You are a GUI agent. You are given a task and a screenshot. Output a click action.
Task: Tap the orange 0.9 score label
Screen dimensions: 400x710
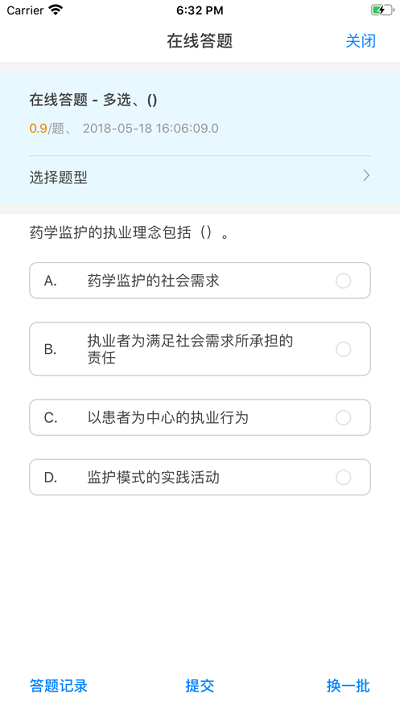38,129
